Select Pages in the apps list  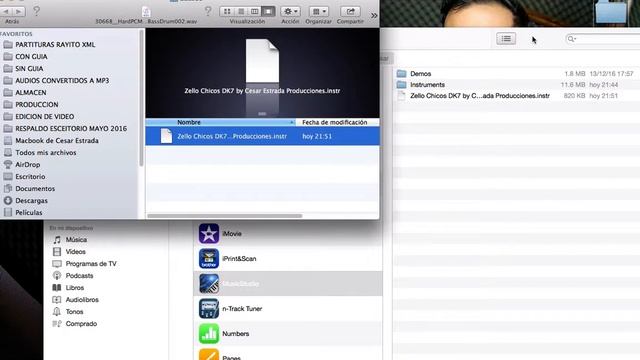[x=288, y=353]
